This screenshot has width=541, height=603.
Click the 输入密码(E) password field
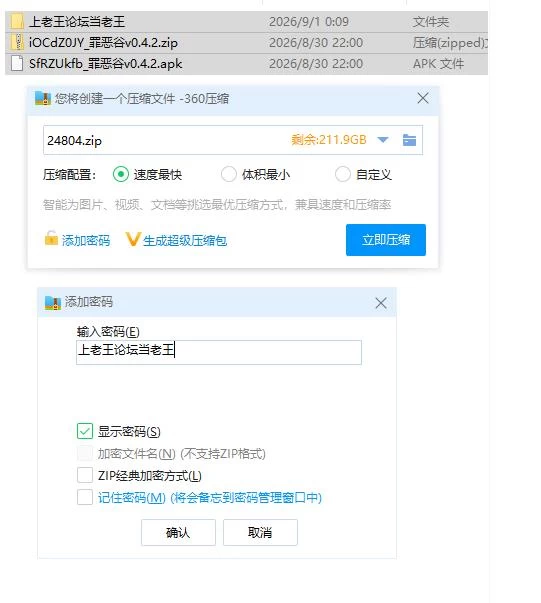[219, 352]
